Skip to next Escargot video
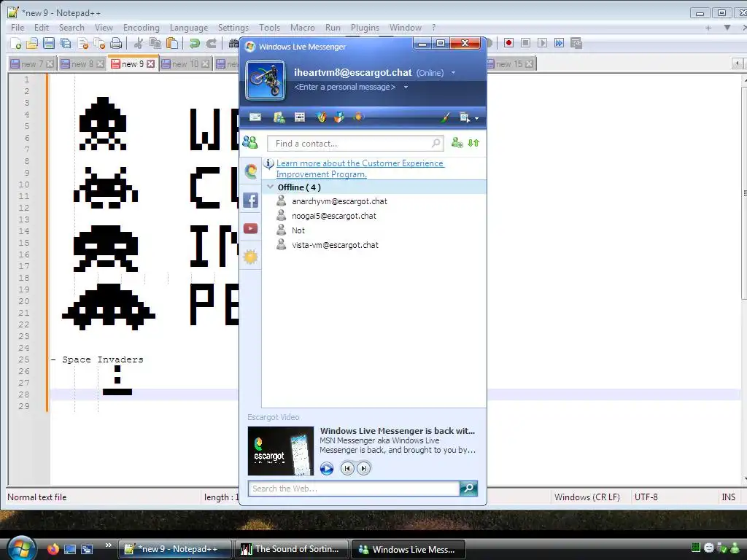The height and width of the screenshot is (560, 747). pos(363,469)
